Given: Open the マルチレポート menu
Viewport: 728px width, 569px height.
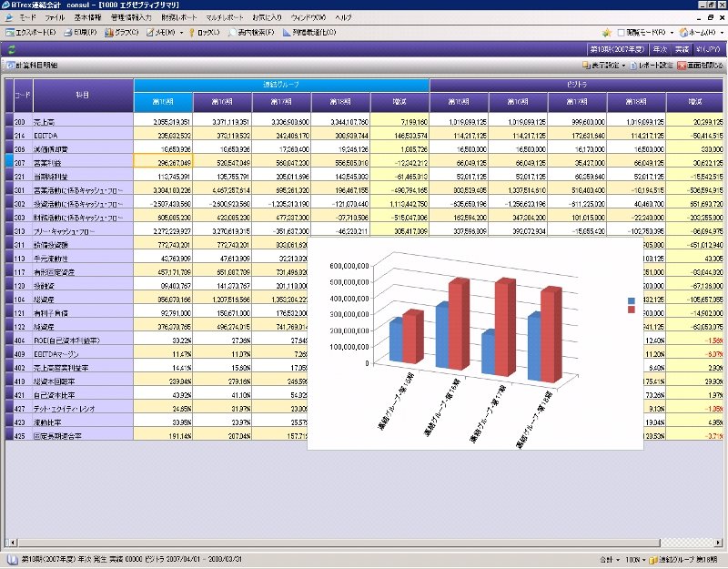Looking at the screenshot, I should 225,17.
